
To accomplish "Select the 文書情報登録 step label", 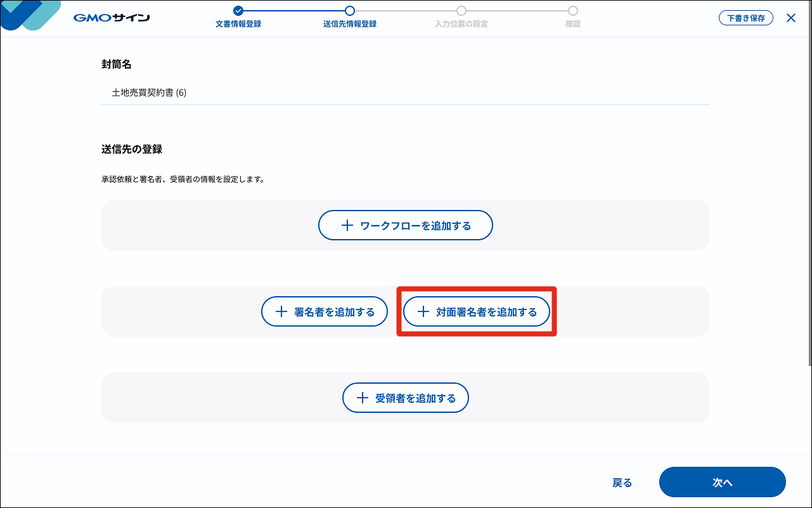I will (x=238, y=24).
